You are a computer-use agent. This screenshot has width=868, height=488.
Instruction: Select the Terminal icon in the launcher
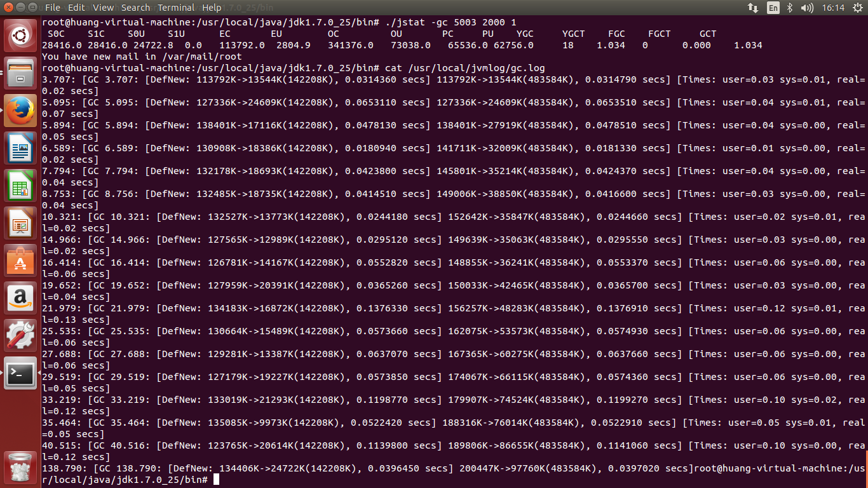pos(20,374)
